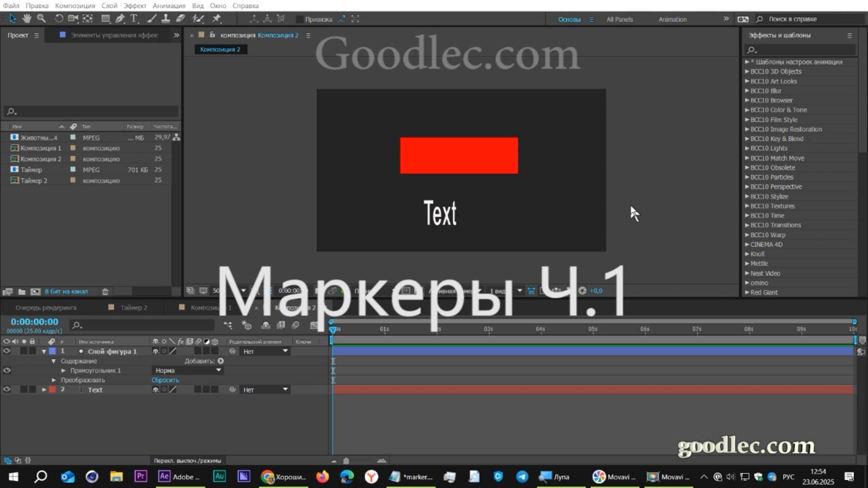This screenshot has height=488, width=868.
Task: Select the Rotation tool in the toolbar
Action: tap(59, 18)
